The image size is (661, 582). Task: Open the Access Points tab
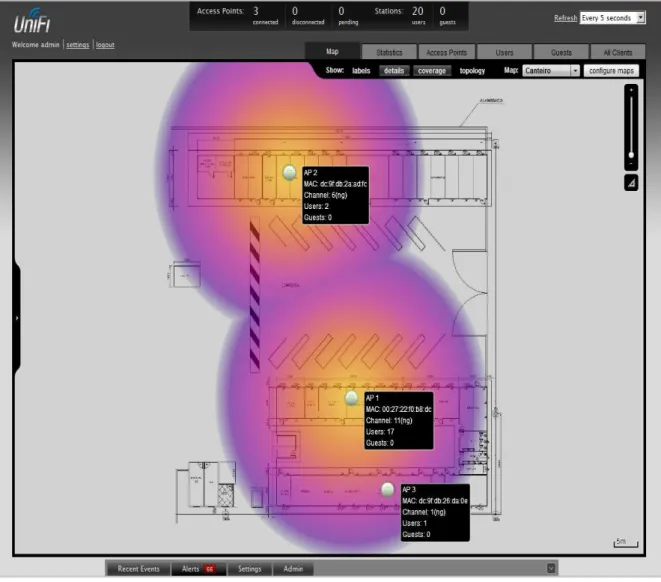click(446, 52)
